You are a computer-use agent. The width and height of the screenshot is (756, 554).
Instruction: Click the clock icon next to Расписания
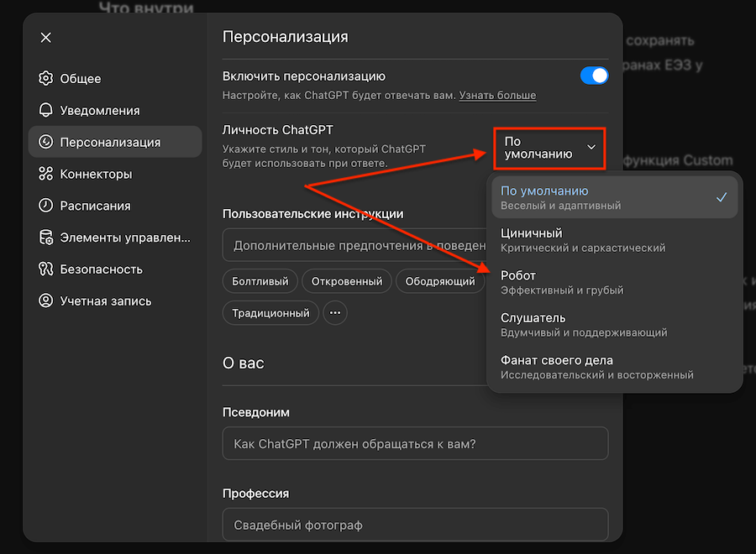pyautogui.click(x=46, y=205)
